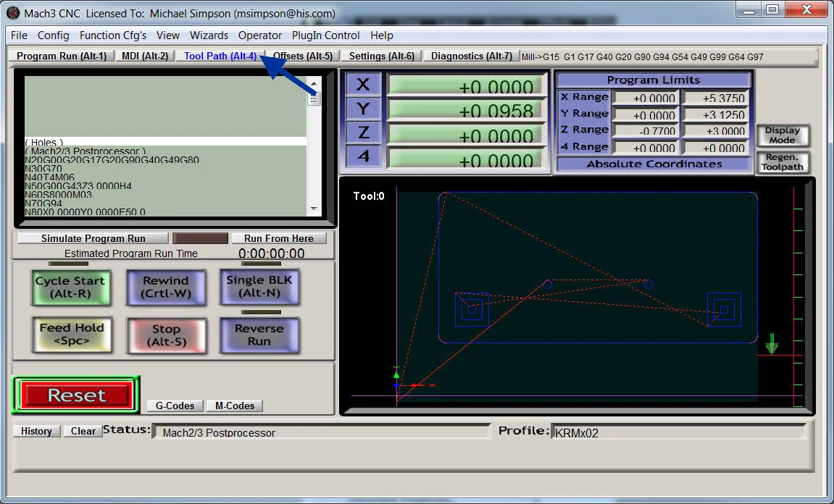Click the Z Range minimum value -0.7700
Screen dimensions: 834x504
click(645, 131)
